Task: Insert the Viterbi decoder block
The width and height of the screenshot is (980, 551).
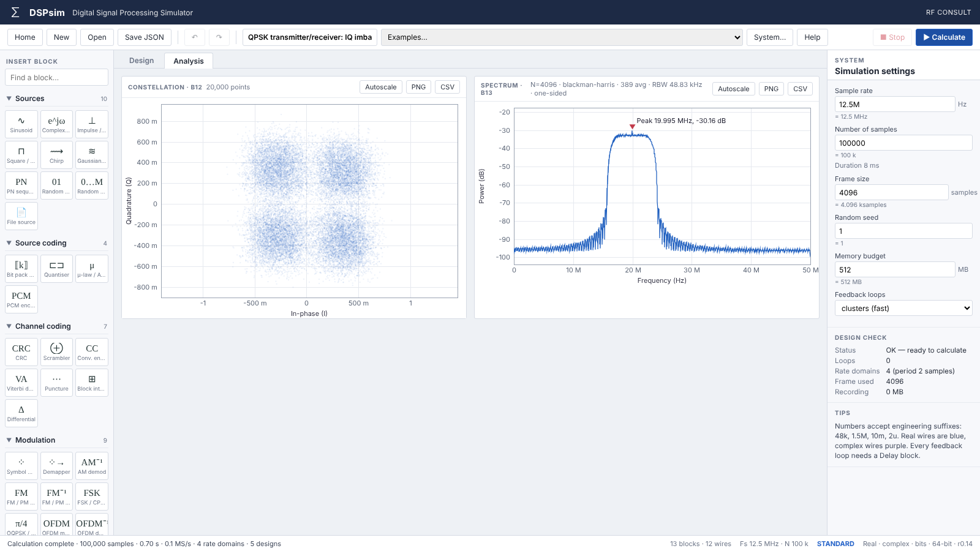Action: (x=21, y=383)
